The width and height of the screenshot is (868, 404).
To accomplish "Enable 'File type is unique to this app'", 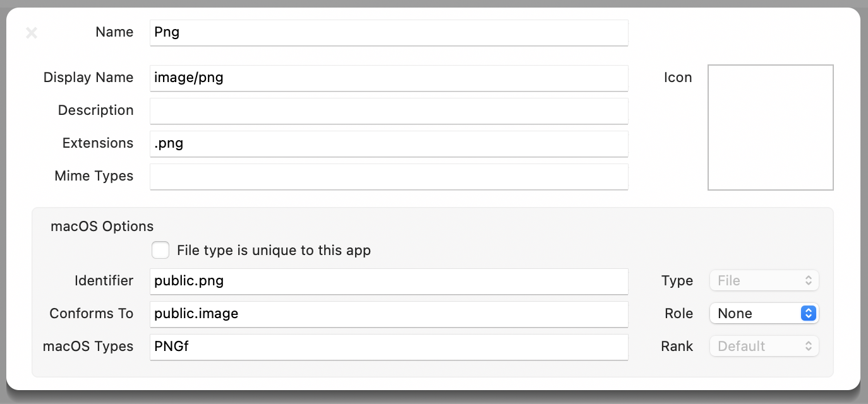I will tap(160, 250).
